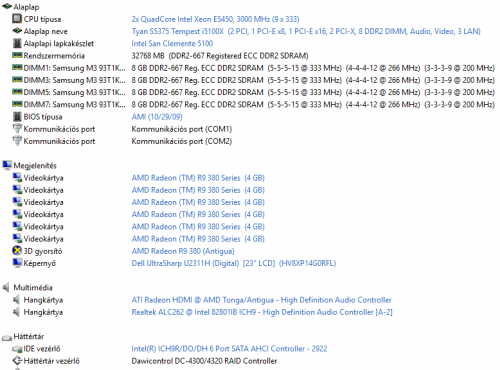Image resolution: width=500 pixels, height=370 pixels.
Task: Select the second Videokártya label
Action: click(x=43, y=190)
